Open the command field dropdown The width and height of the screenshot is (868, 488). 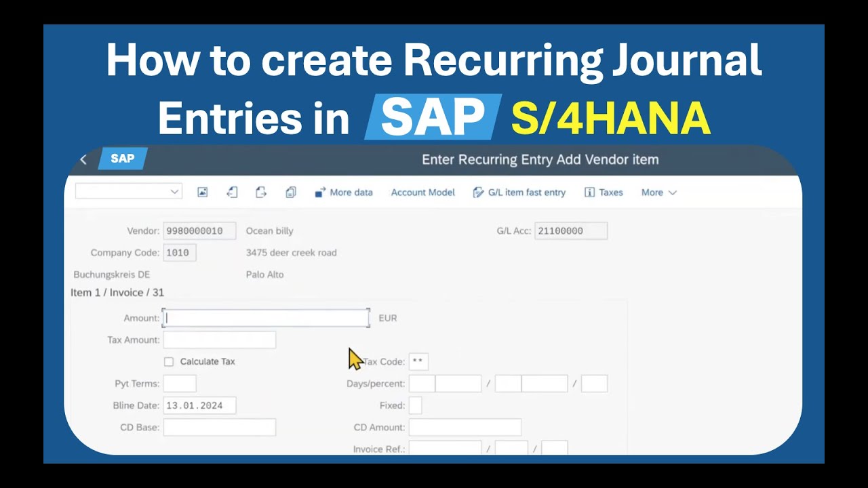[x=175, y=192]
